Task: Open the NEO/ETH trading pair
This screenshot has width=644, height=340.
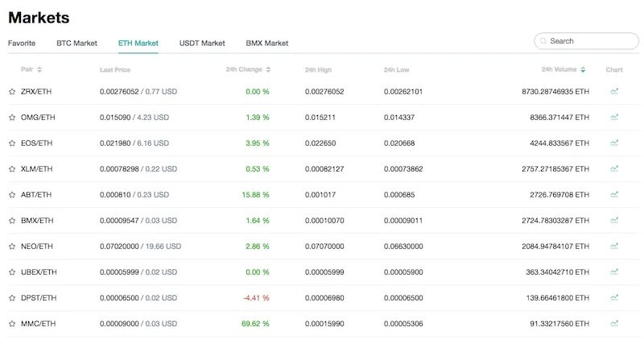Action: 37,247
